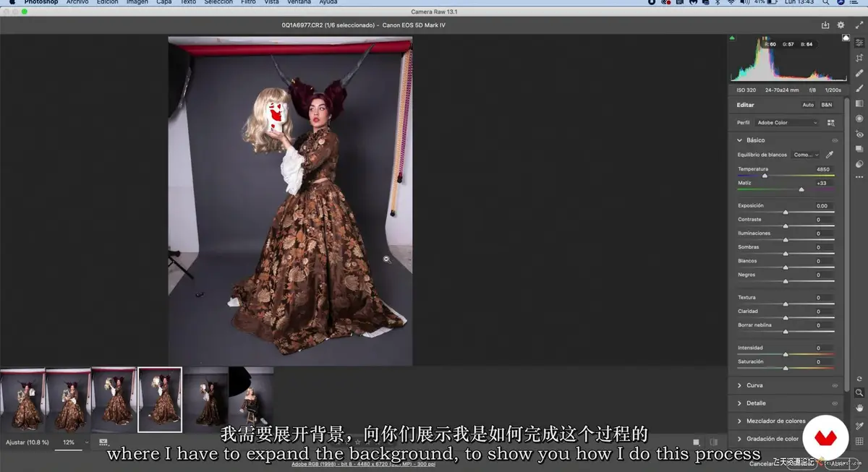Screen dimensions: 868x472
Task: Click the Contraste slider handle
Action: point(786,226)
